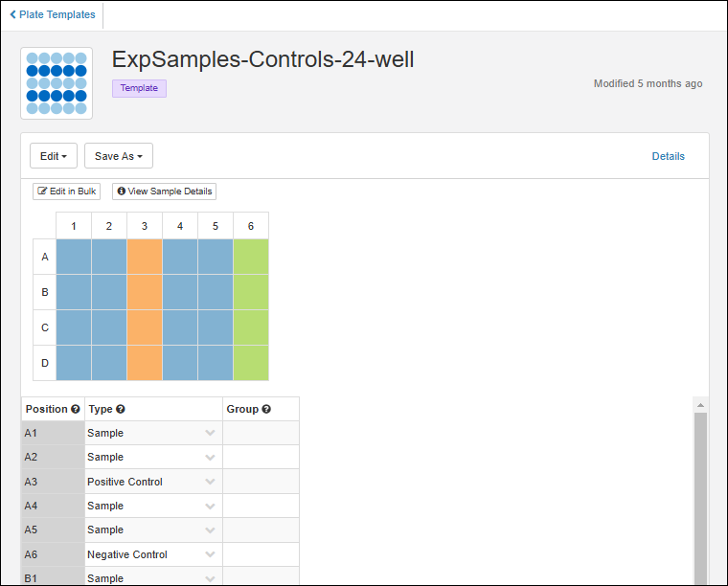Select the orange well A3 in the plate grid
Screen dimensions: 728x586
click(x=145, y=257)
